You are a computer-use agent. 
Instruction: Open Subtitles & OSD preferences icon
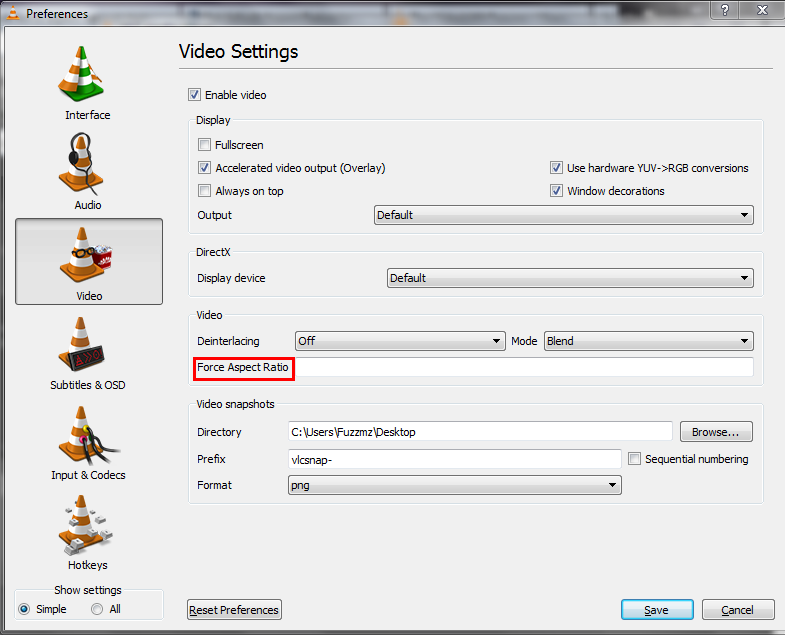tap(81, 344)
